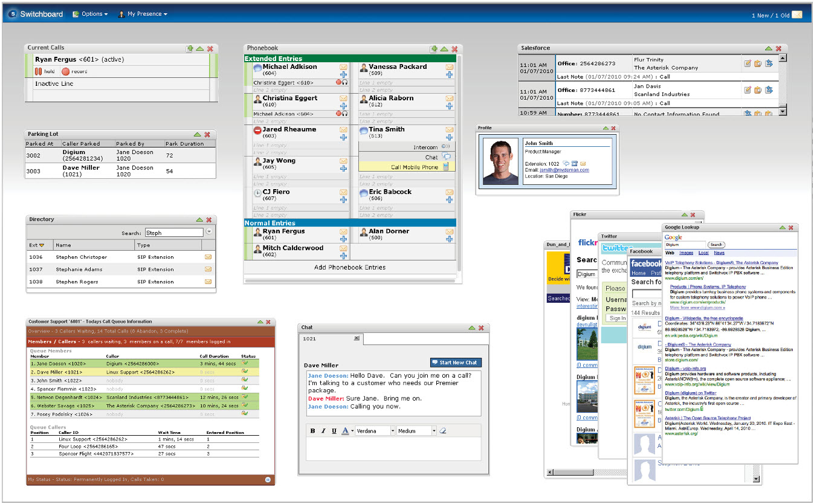Click the envelope icon in John Smith's profile

point(583,164)
